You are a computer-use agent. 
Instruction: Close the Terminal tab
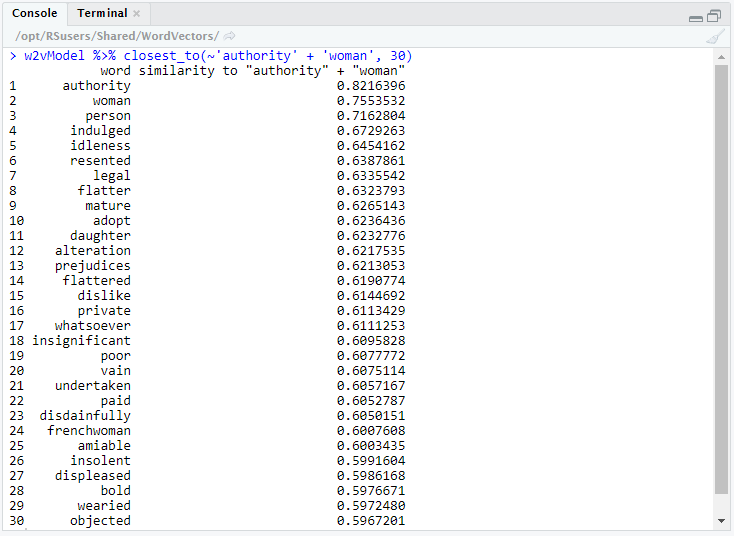click(137, 14)
